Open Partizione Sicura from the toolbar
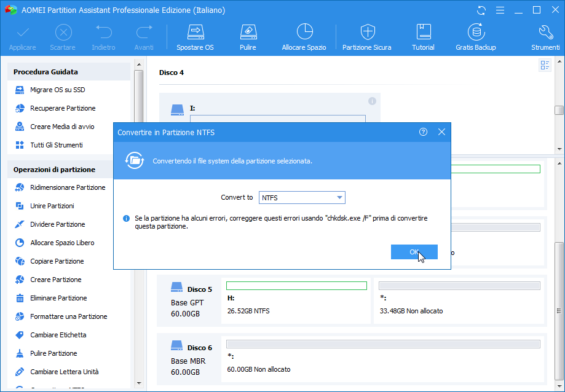Screen dimensions: 565x392 click(x=366, y=37)
